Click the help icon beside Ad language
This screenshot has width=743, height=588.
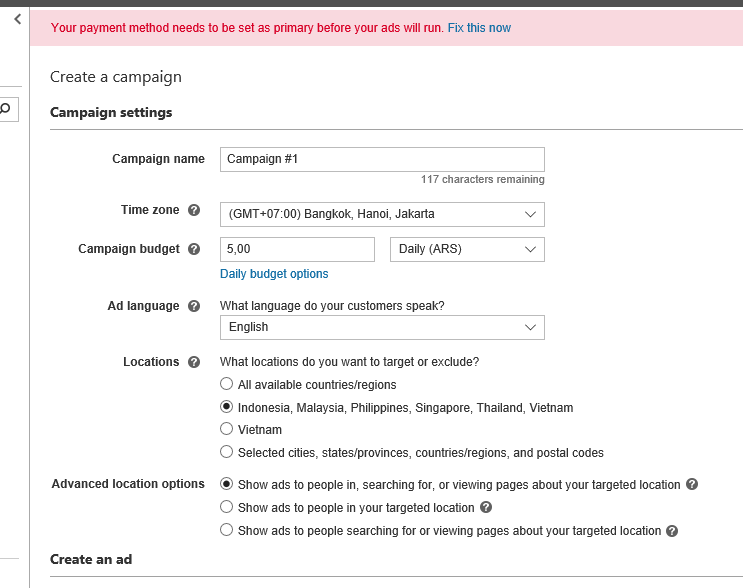194,306
